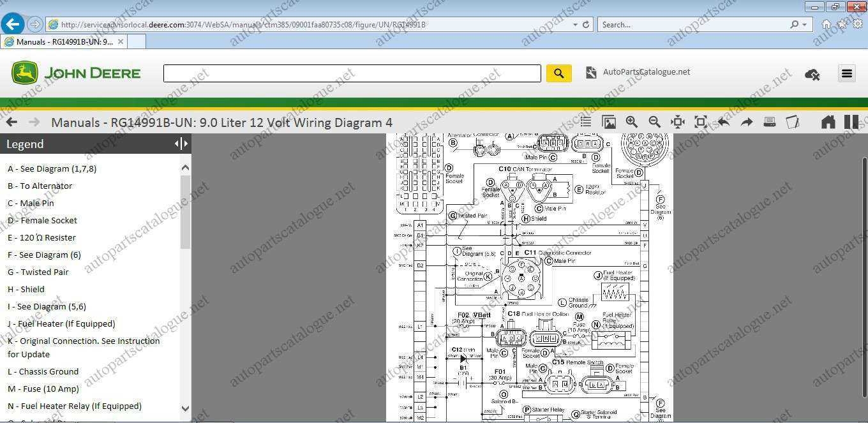Close the Manuals RG14991B-UN tab

[x=121, y=41]
